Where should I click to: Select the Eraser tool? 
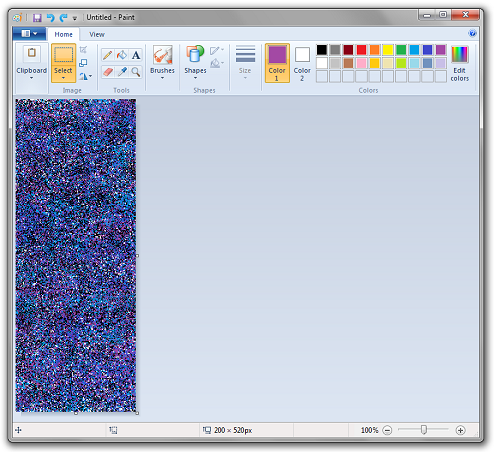(107, 72)
